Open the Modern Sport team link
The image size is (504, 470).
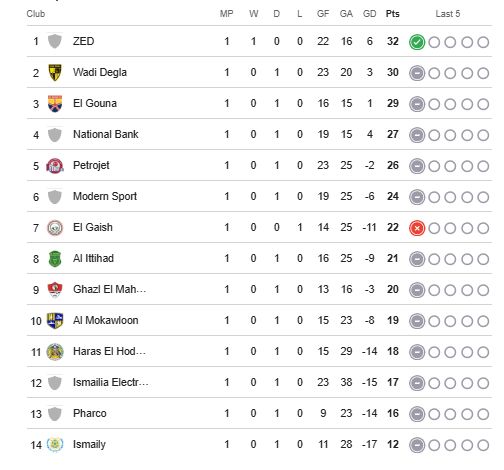tap(105, 196)
